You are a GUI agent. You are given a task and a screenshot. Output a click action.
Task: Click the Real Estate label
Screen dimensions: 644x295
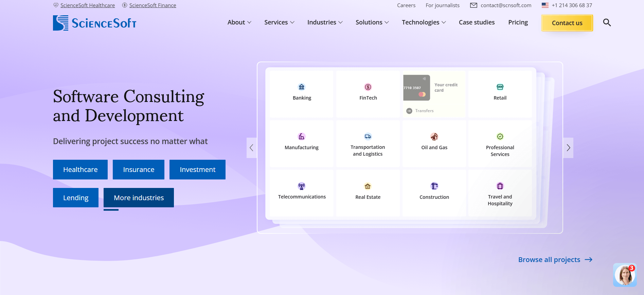tap(368, 197)
